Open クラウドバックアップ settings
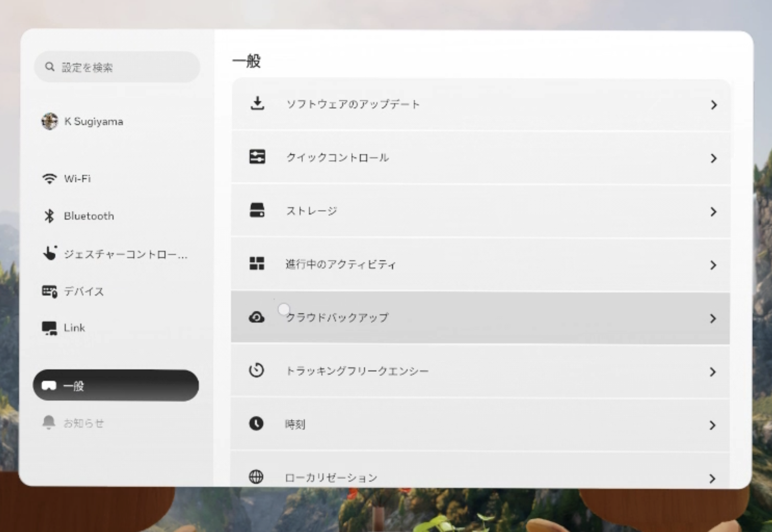The width and height of the screenshot is (772, 532). tap(480, 318)
